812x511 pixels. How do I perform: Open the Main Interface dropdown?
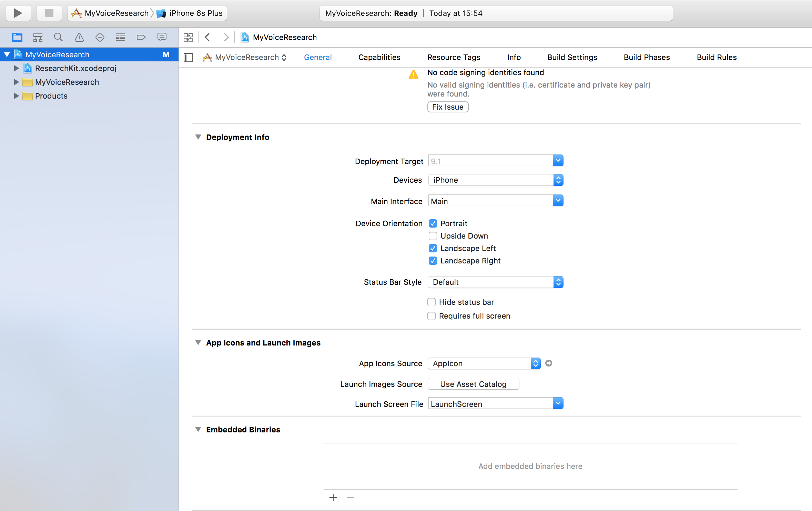coord(558,201)
